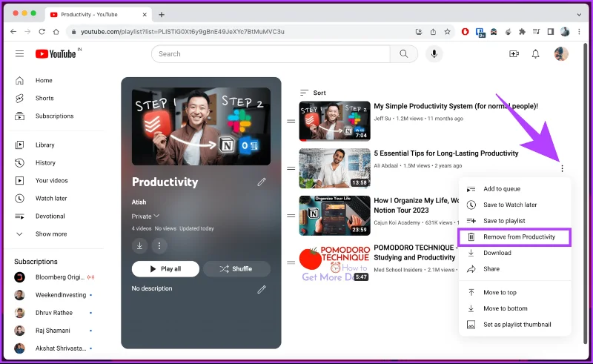The height and width of the screenshot is (364, 593).
Task: Click into the YouTube Search field
Action: point(271,53)
